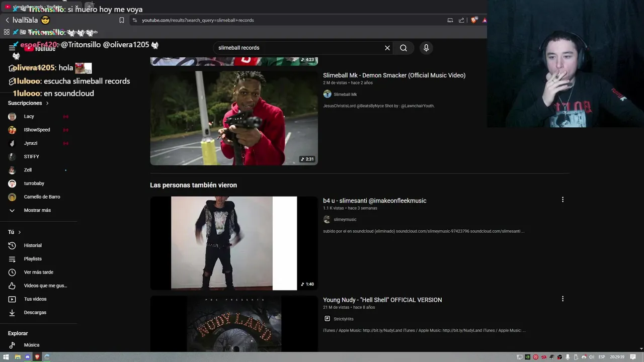Open b4 u - slimesanti video title
Screen dimensions: 644x362
point(374,201)
